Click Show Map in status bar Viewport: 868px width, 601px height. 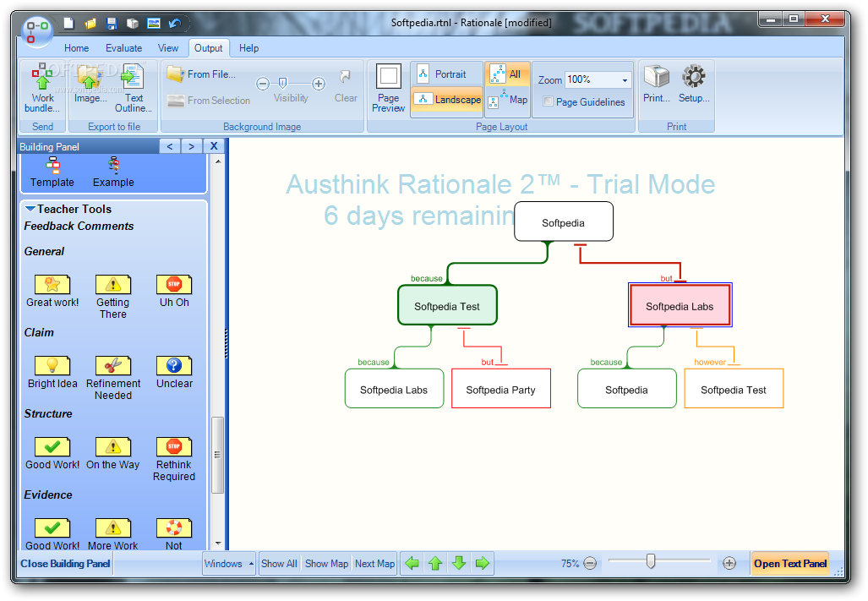326,563
